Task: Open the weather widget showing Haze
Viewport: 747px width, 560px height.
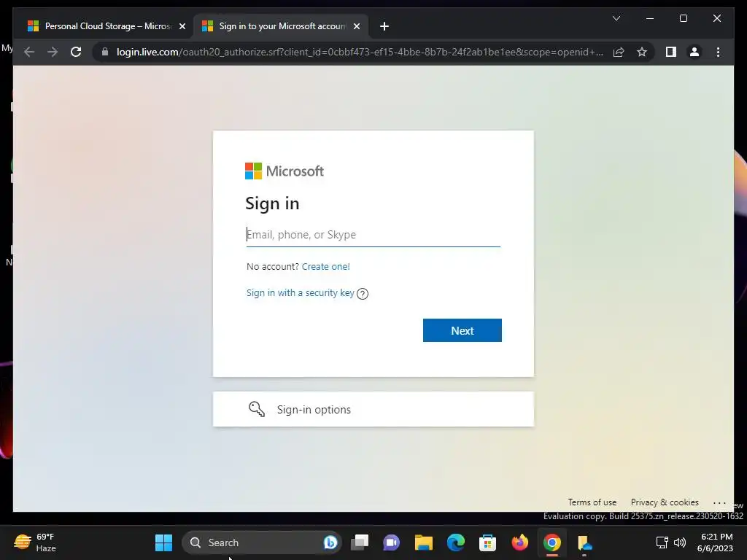Action: pos(35,542)
